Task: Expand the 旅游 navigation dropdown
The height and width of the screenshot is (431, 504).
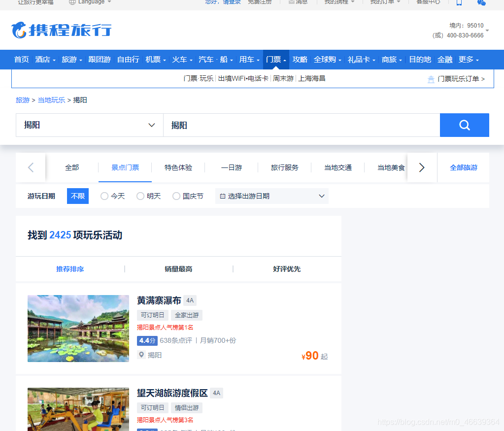Action: tap(81, 60)
